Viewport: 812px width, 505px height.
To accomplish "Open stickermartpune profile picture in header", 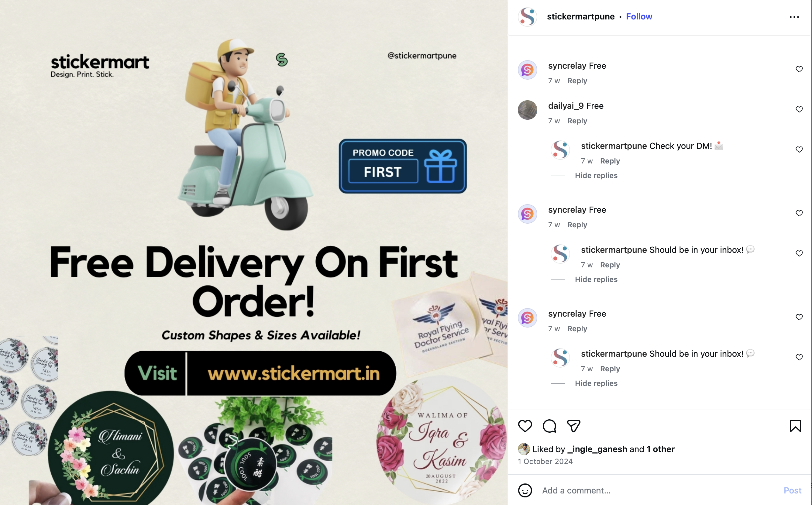I will (x=528, y=16).
